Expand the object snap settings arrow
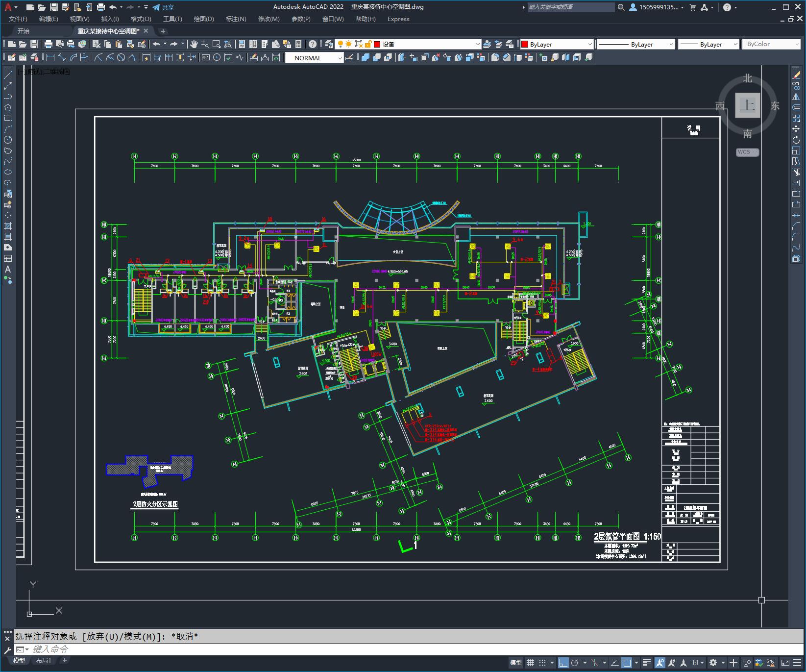The image size is (806, 672). (x=636, y=663)
